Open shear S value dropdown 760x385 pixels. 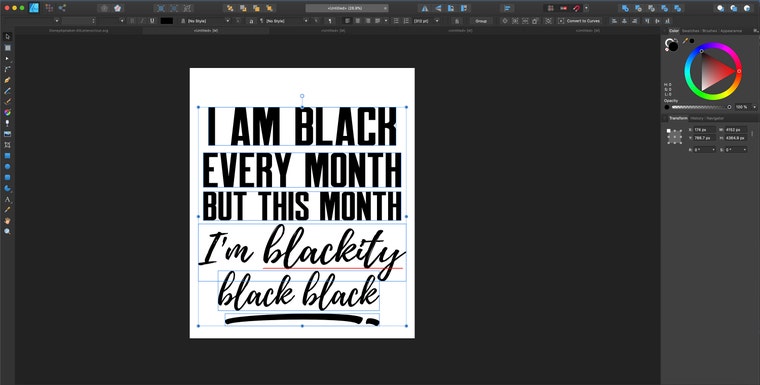point(744,150)
